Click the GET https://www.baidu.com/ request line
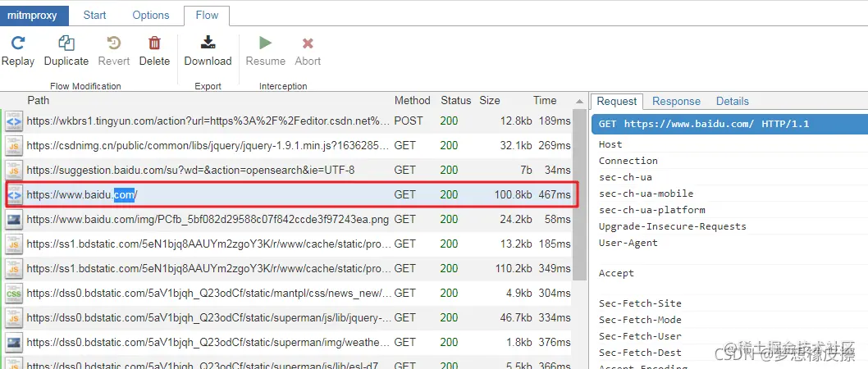This screenshot has height=369, width=868. [729, 124]
